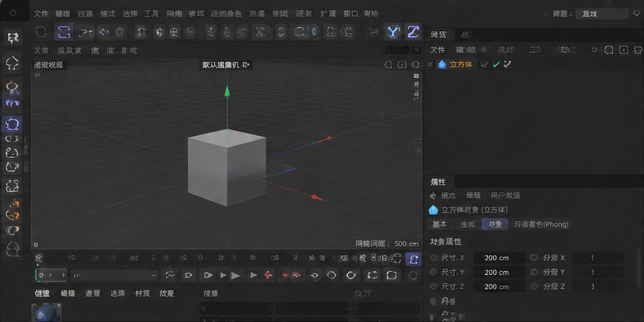Open the 窗口 menu

point(351,14)
